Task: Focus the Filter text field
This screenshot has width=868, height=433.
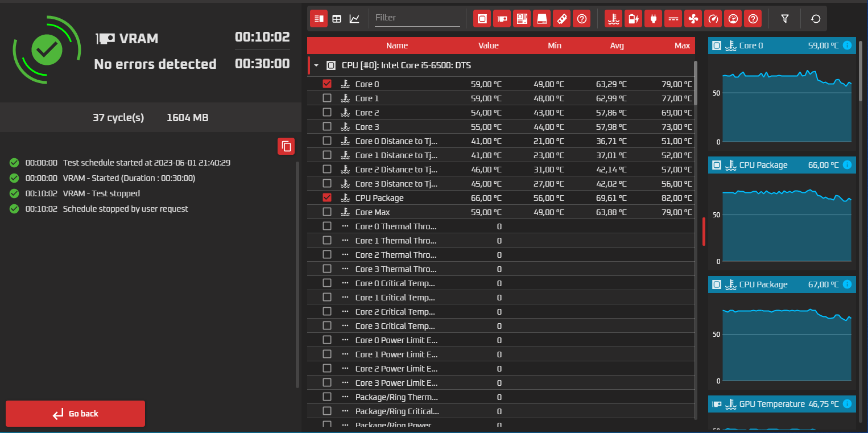Action: pos(418,18)
